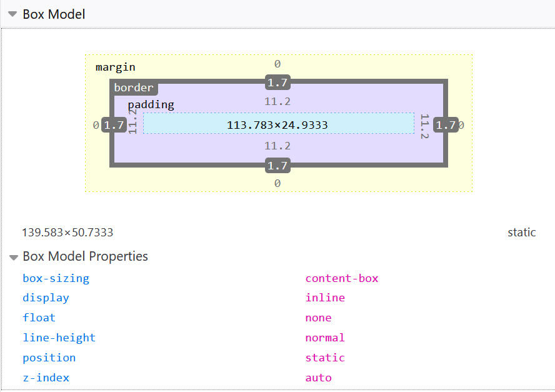
Task: Edit the bottom padding value 11.2
Action: pyautogui.click(x=277, y=146)
